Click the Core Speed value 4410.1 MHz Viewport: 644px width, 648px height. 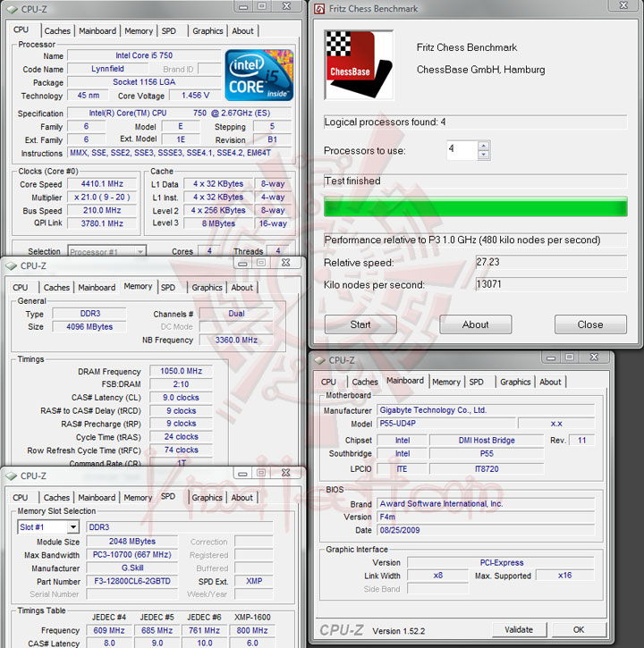pos(102,184)
